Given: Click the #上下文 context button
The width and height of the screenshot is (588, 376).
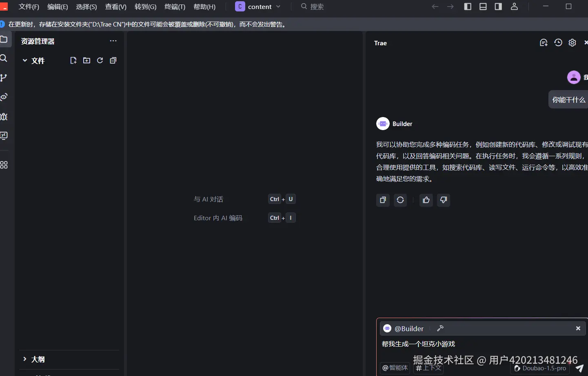Looking at the screenshot, I should click(429, 368).
